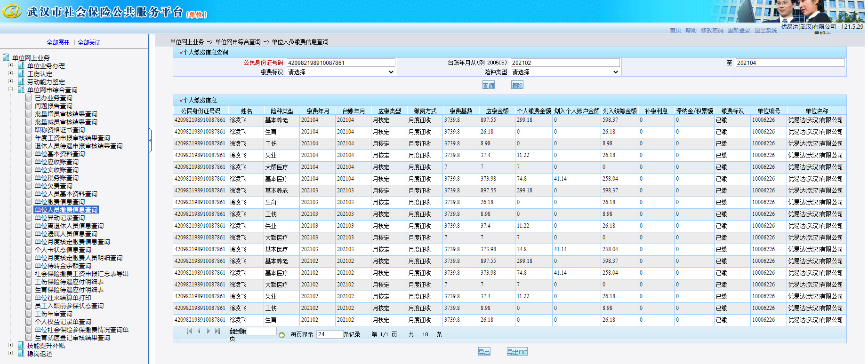Click the document icon beside 已办业务查询
Image resolution: width=868 pixels, height=364 pixels.
pyautogui.click(x=29, y=98)
